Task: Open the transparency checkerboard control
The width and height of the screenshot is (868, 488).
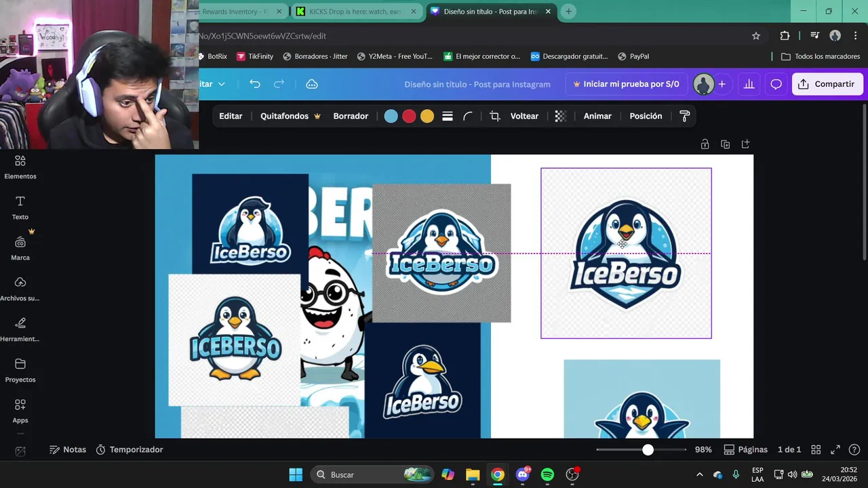Action: (x=560, y=117)
